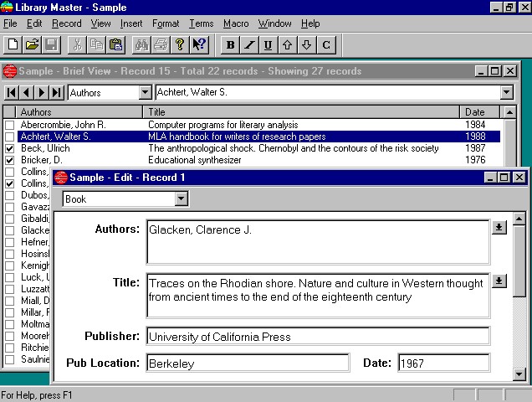Viewport: 532px width, 402px height.
Task: Click the Print toolbar icon
Action: point(161,45)
